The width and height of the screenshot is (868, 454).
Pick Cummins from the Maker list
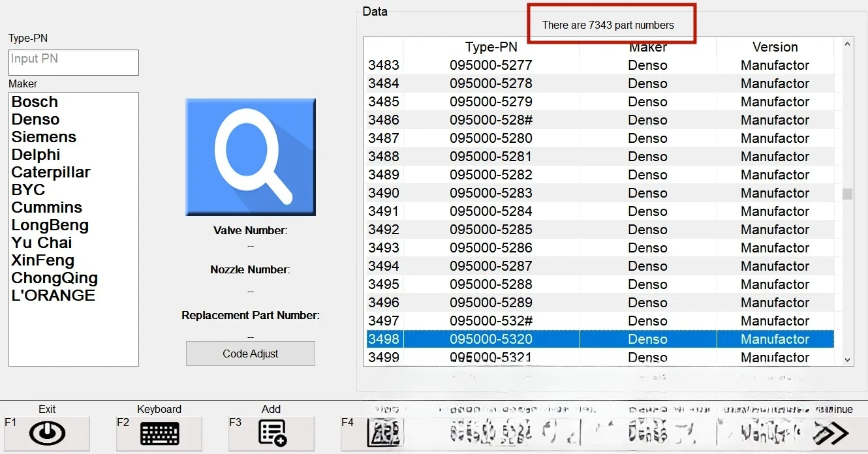47,207
